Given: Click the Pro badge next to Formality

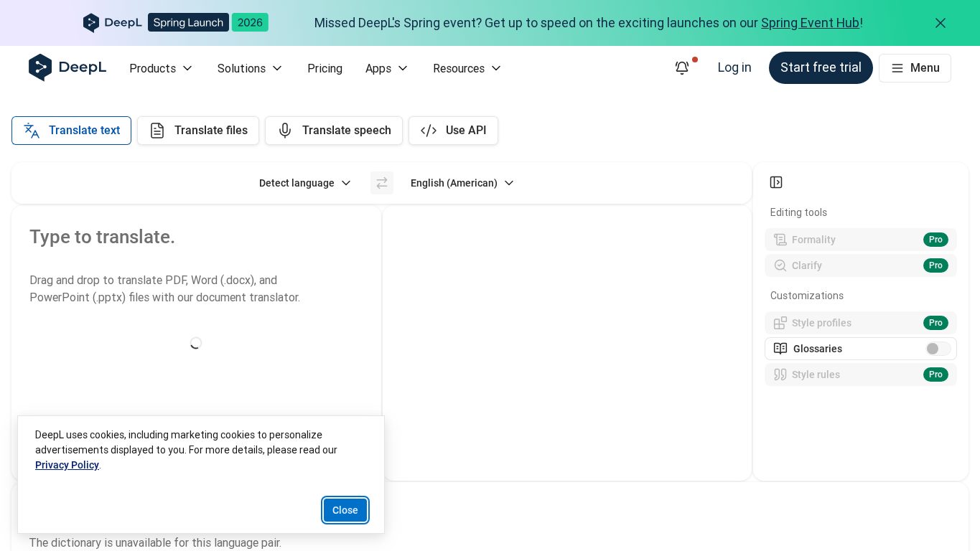Looking at the screenshot, I should 935,240.
